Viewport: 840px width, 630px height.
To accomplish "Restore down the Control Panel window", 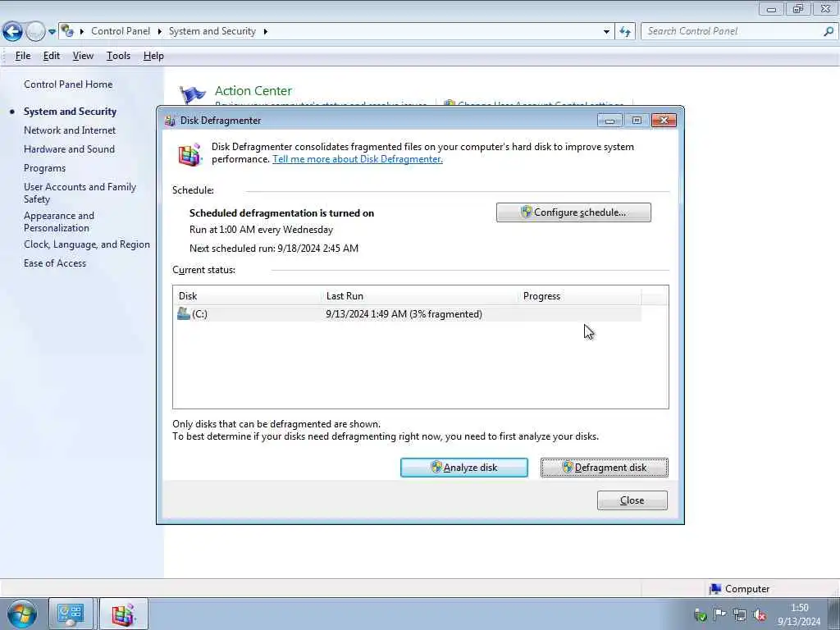I will point(798,8).
